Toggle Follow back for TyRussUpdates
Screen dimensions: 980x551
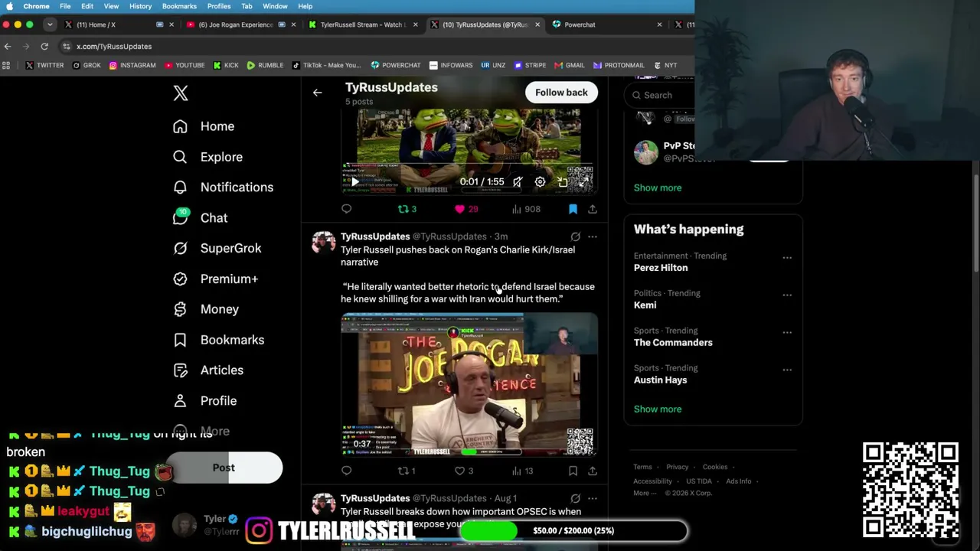tap(561, 93)
